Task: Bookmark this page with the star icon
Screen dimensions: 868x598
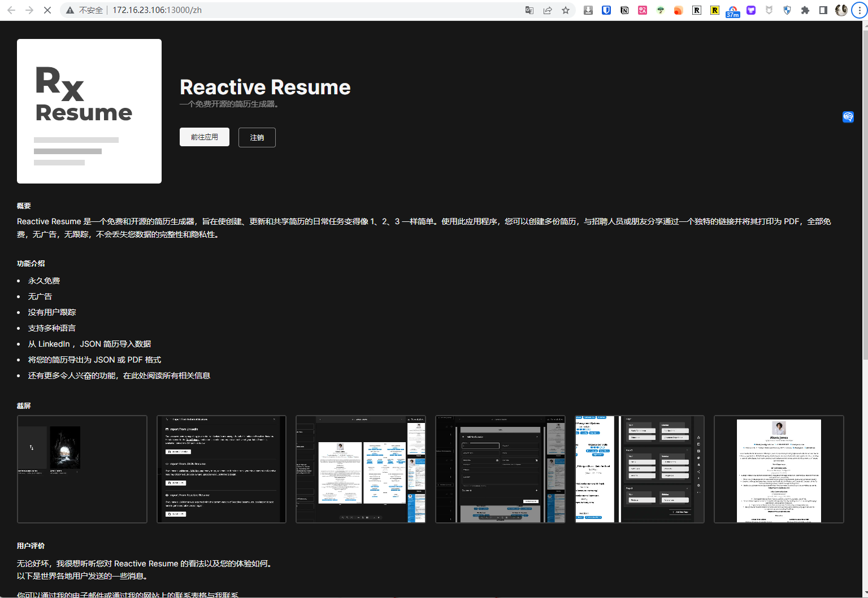Action: pyautogui.click(x=566, y=10)
